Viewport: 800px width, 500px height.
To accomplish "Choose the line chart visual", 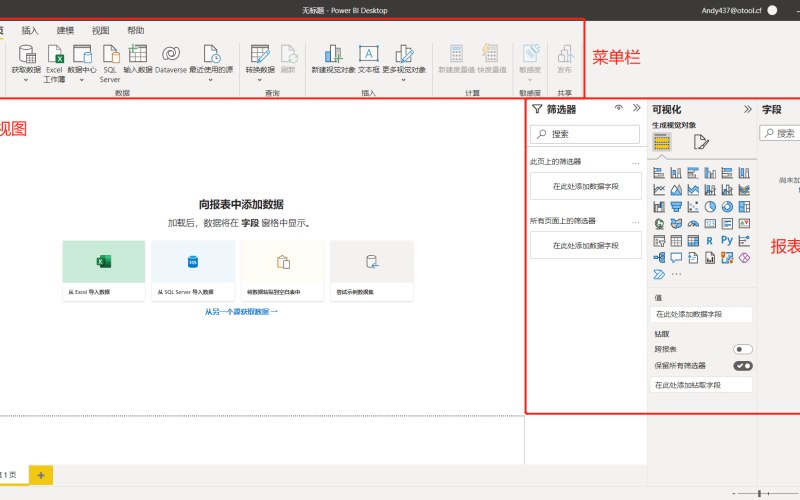I will (x=659, y=190).
